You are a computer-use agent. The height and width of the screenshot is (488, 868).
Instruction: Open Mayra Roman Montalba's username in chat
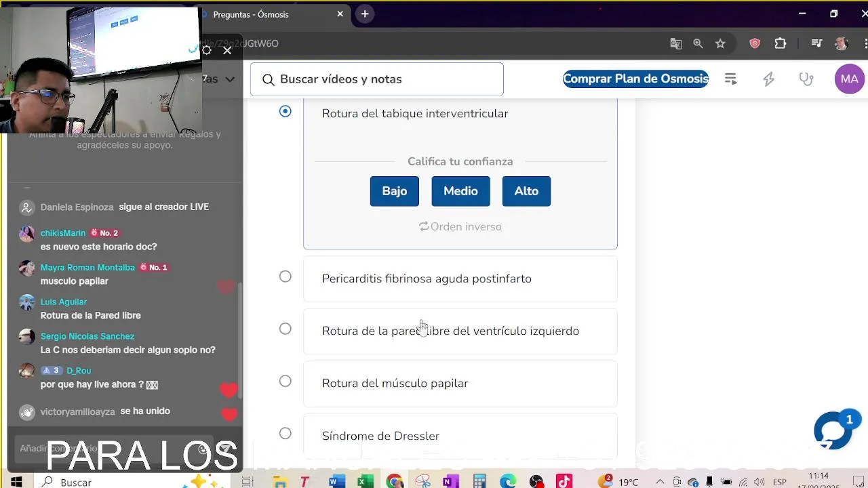pyautogui.click(x=87, y=268)
